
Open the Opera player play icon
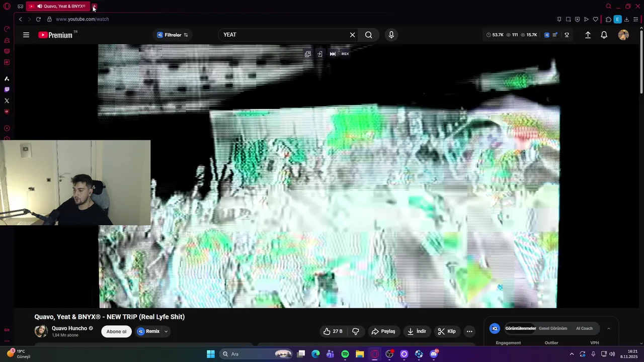tap(586, 19)
